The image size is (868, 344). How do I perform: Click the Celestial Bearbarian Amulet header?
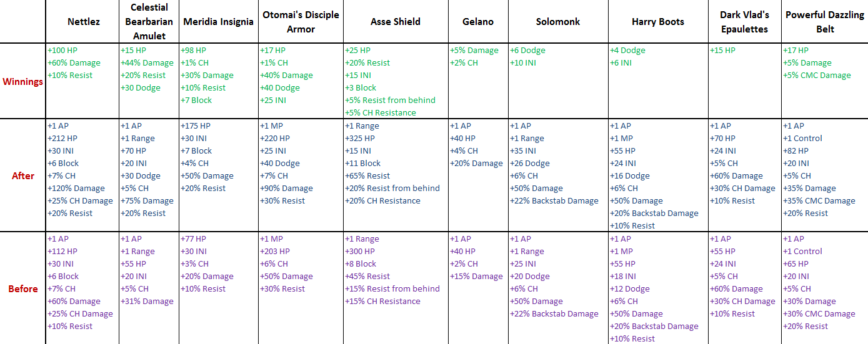click(149, 21)
